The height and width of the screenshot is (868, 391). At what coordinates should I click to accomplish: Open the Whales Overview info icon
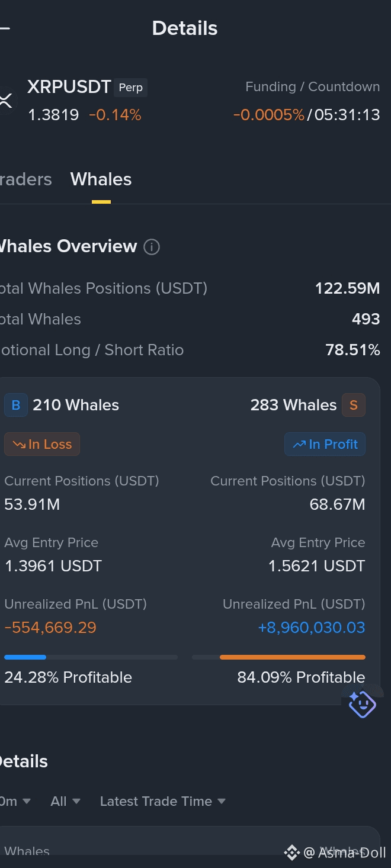point(152,247)
